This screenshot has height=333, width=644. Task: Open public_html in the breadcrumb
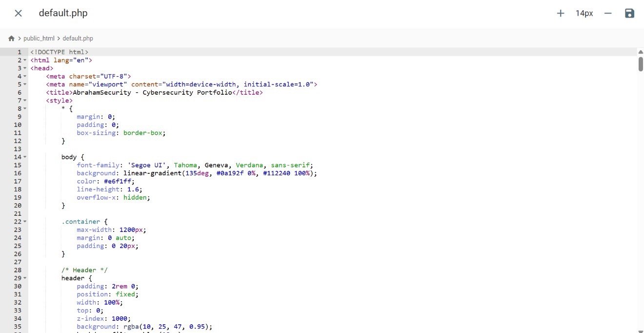[39, 38]
